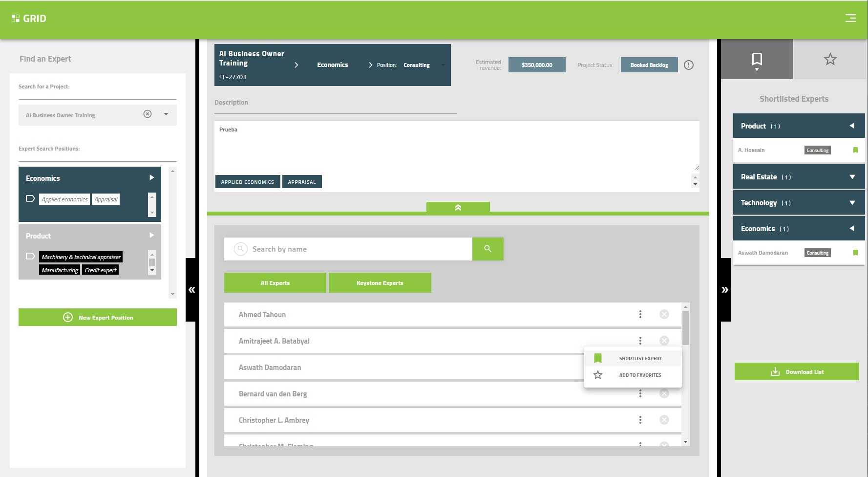Toggle shortlist bookmark for Aswath Damodaran
868x477 pixels.
pos(855,253)
